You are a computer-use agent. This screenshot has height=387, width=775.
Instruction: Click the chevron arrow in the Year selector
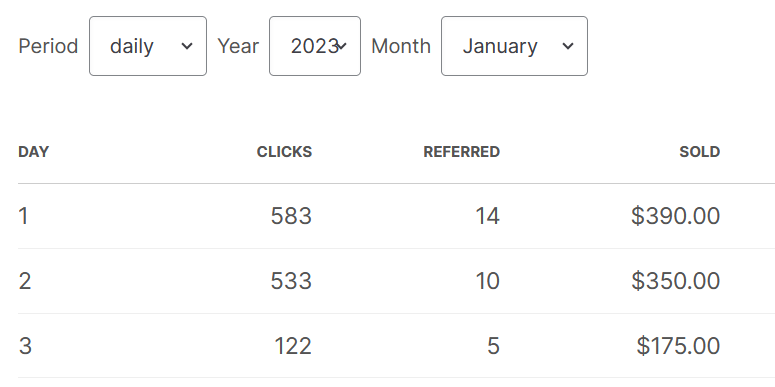342,46
